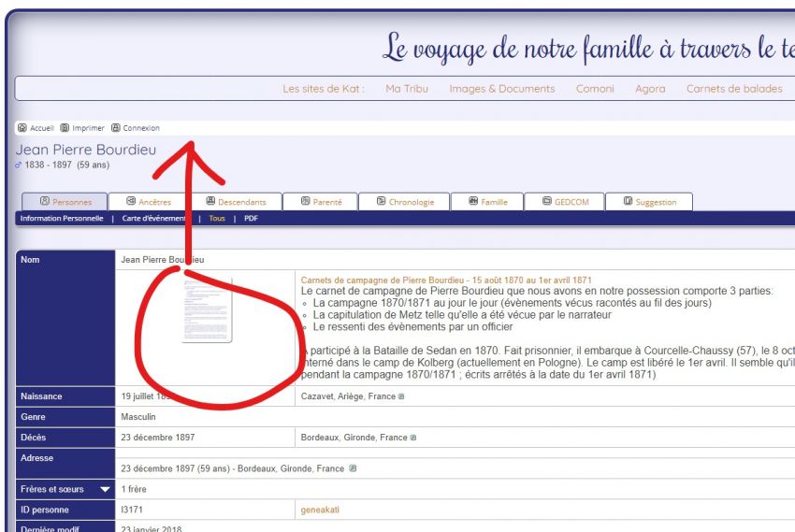The width and height of the screenshot is (795, 532).
Task: Click the Accueil home icon
Action: (x=22, y=128)
